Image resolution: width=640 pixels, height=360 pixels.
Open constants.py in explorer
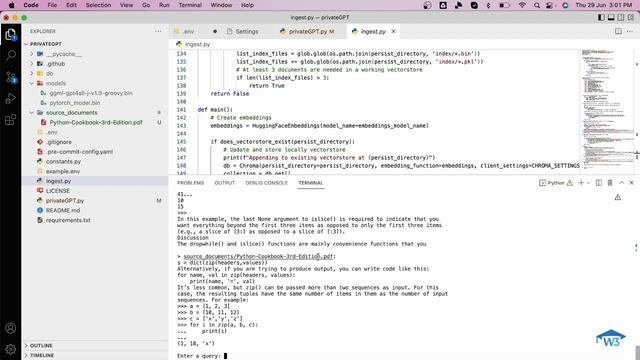(63, 162)
